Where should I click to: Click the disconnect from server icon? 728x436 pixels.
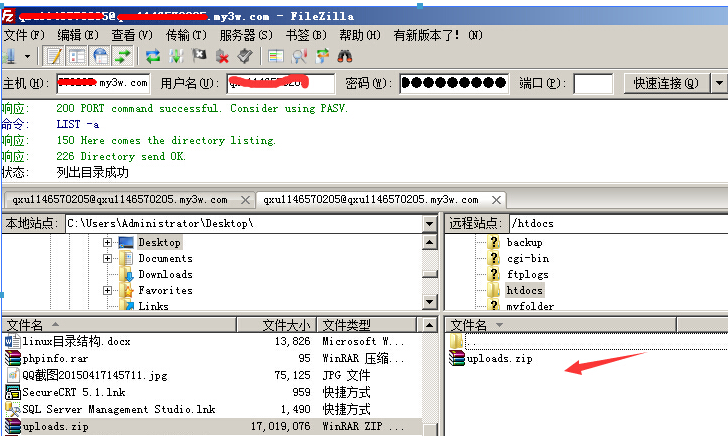pos(222,56)
